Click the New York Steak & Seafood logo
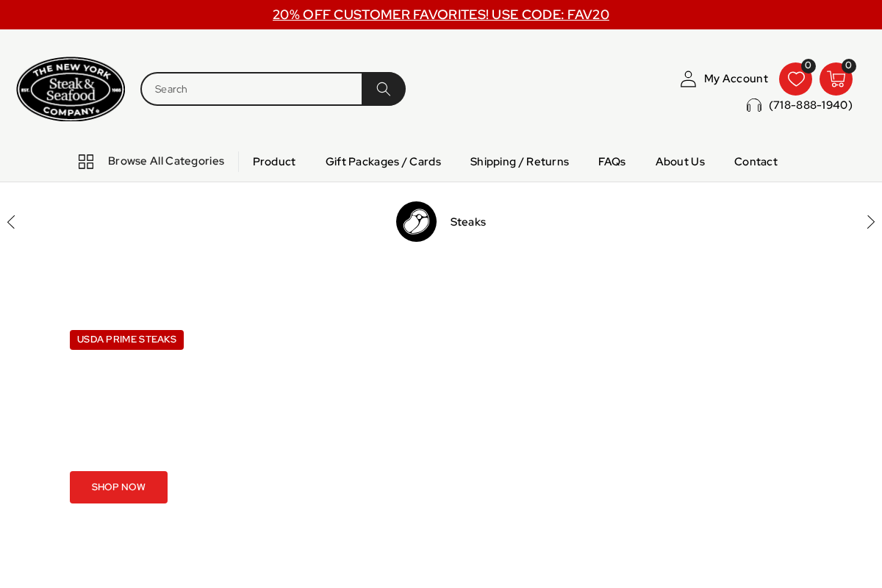 pyautogui.click(x=71, y=88)
